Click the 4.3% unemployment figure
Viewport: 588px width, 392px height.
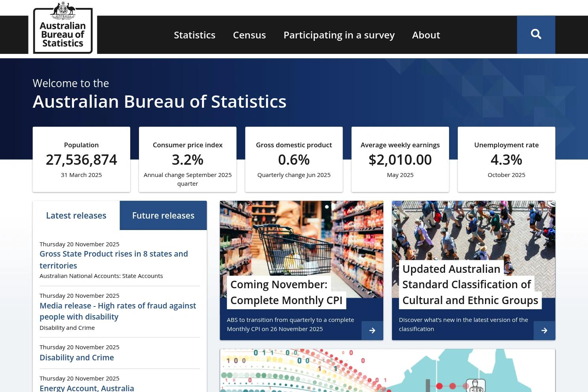(x=506, y=160)
